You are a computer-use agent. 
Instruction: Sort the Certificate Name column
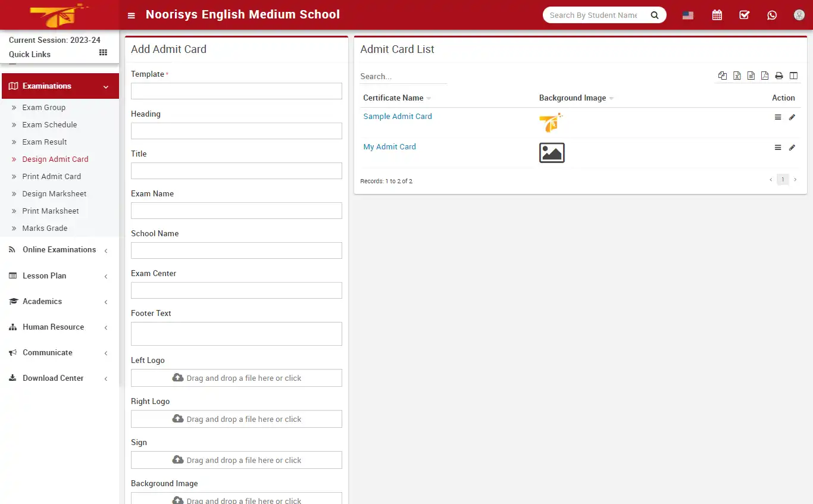429,98
